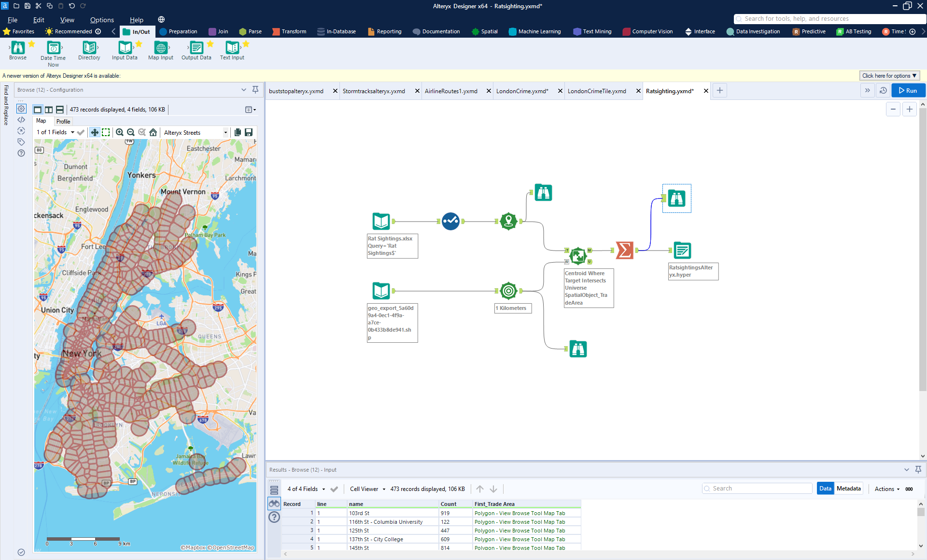927x560 pixels.
Task: Close the AirlineRoutes1.yxmd tab
Action: point(489,91)
